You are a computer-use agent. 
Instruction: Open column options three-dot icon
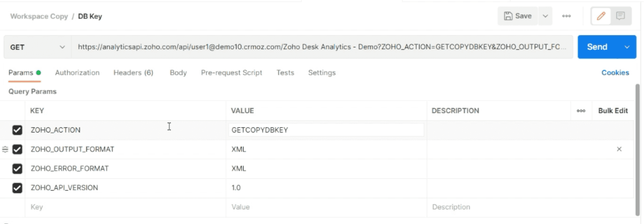click(581, 111)
